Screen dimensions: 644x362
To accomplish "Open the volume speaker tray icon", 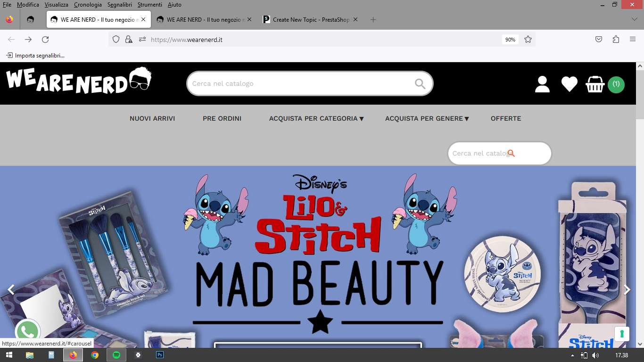I will click(x=595, y=355).
